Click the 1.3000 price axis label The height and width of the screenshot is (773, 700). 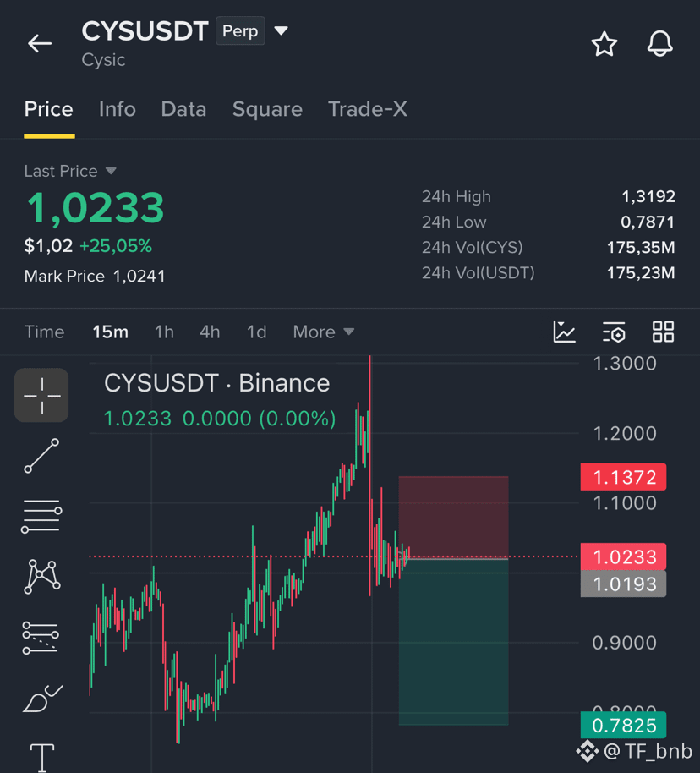pos(625,364)
